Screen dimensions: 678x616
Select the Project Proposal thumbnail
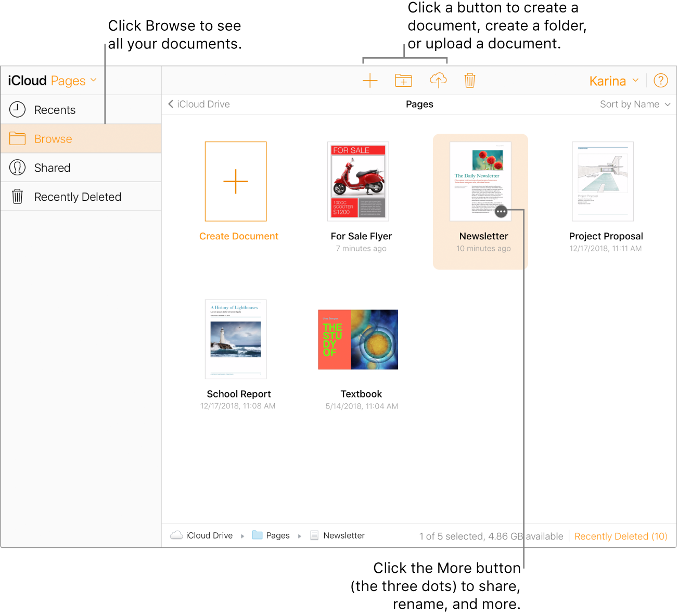tap(603, 182)
